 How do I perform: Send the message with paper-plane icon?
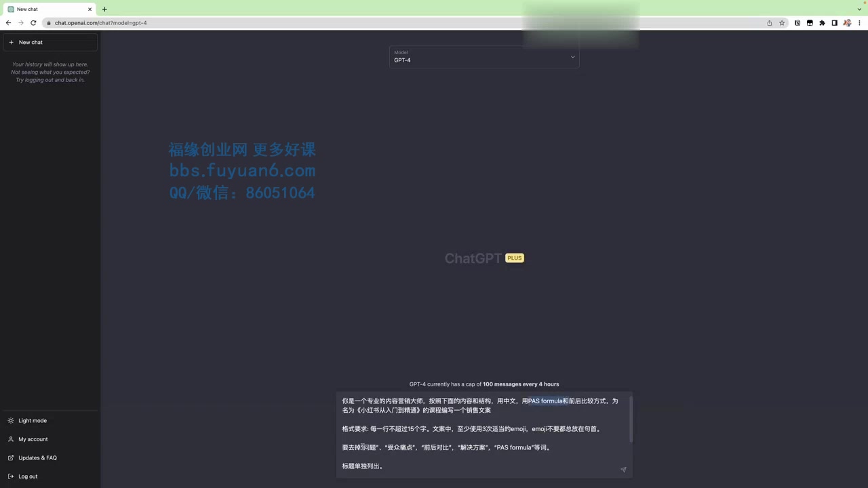(623, 469)
